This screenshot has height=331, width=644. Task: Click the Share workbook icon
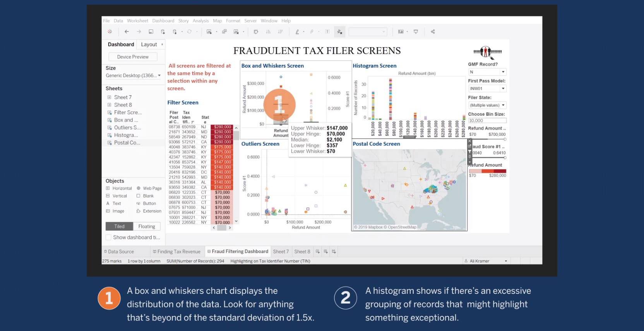coord(433,32)
